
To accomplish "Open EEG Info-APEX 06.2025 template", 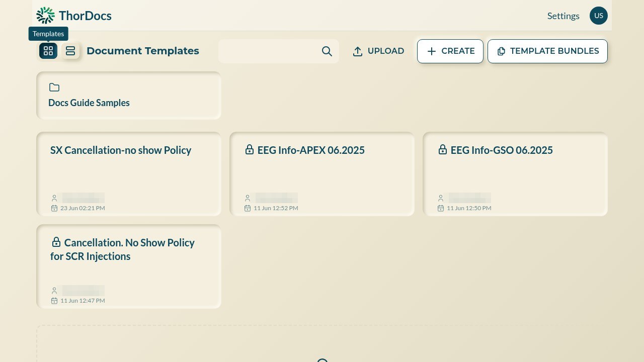I will click(x=322, y=174).
